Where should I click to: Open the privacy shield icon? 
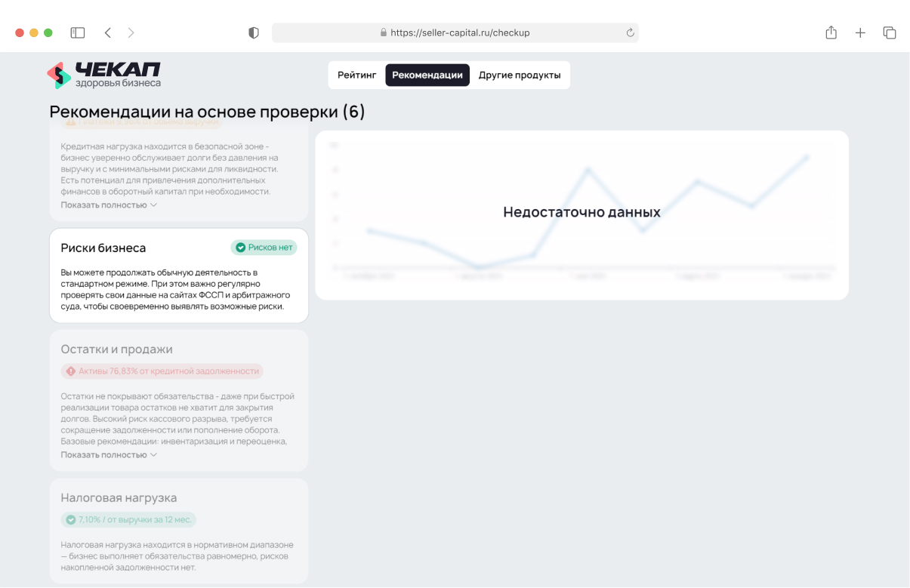point(254,32)
